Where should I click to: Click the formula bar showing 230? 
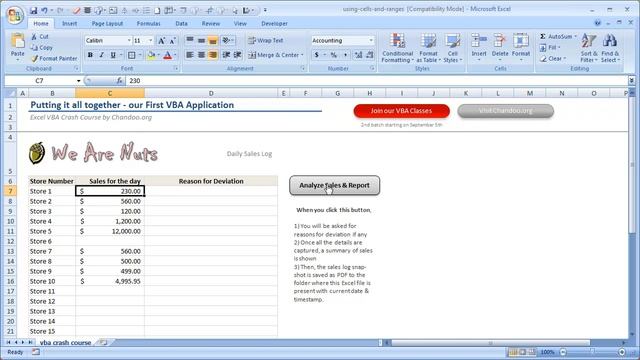point(376,81)
